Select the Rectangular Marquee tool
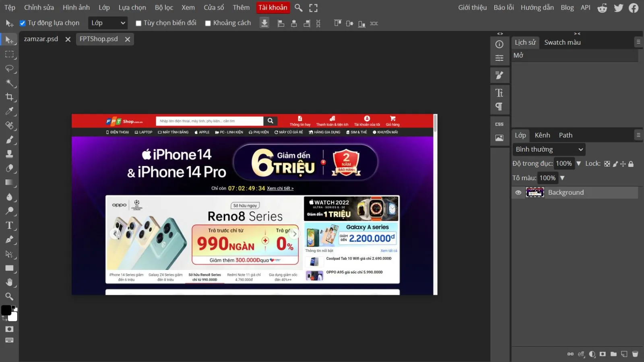 click(x=9, y=54)
